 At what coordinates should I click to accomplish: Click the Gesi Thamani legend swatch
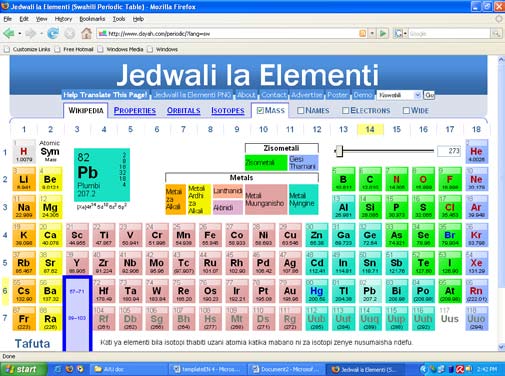click(303, 162)
